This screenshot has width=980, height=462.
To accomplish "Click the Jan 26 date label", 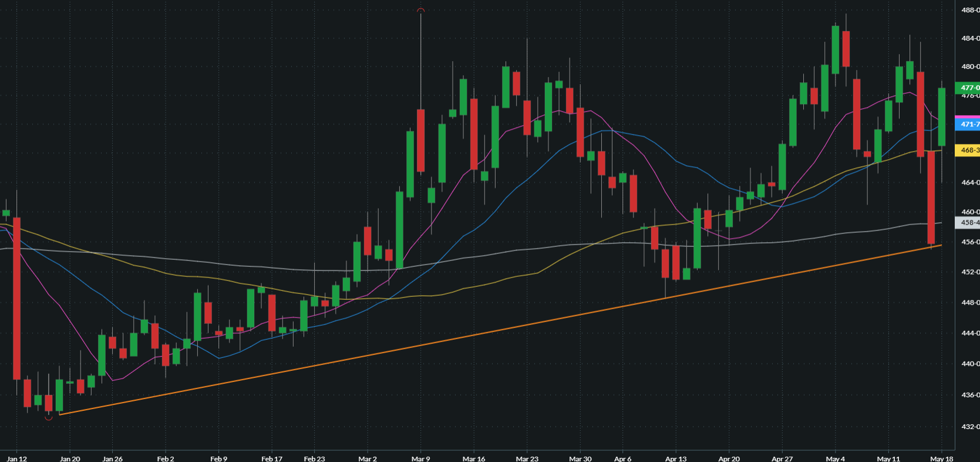I will [112, 458].
